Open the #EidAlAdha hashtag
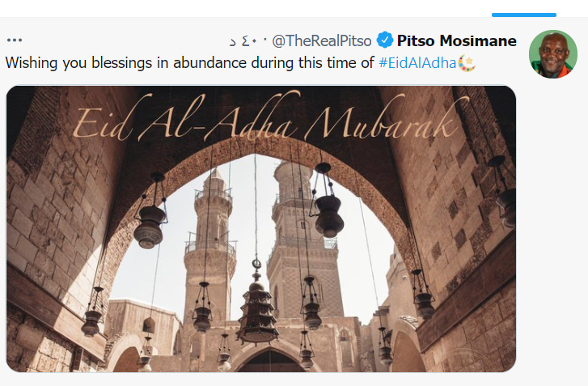This screenshot has height=386, width=588. (417, 63)
